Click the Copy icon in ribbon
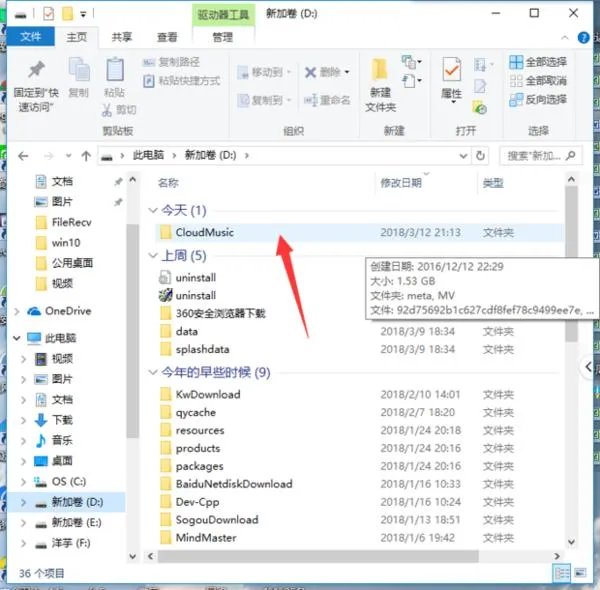The height and width of the screenshot is (590, 600). (x=79, y=70)
